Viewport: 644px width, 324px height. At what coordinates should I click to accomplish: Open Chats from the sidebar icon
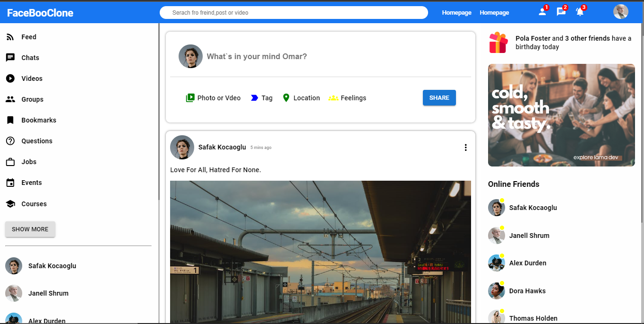[10, 58]
